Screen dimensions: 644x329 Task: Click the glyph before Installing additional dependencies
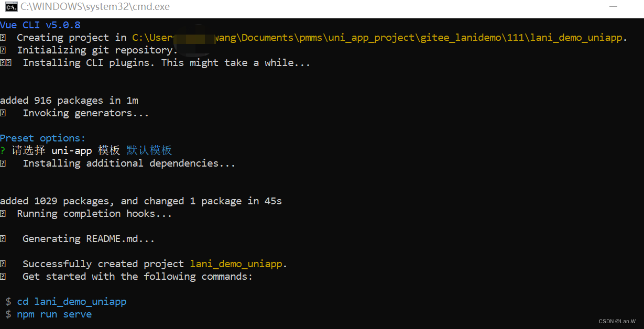[3, 163]
